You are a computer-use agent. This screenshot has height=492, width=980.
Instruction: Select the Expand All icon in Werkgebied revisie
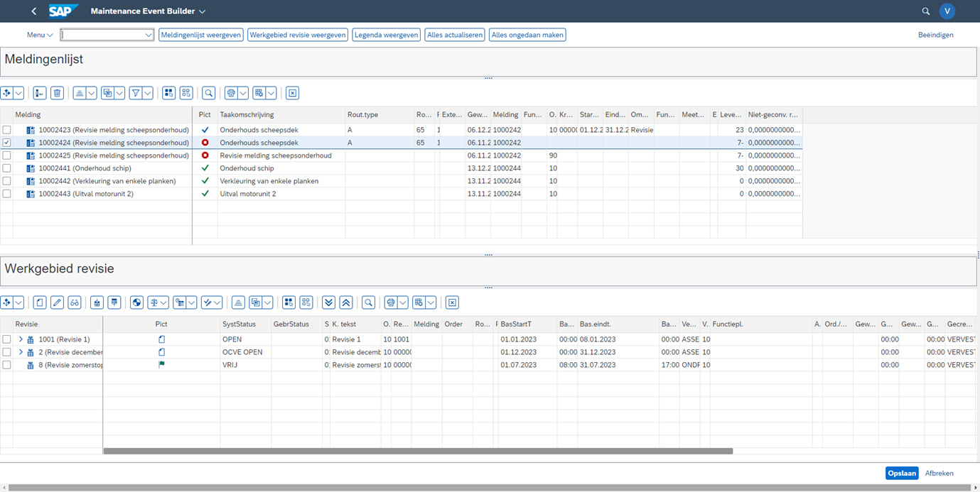(x=329, y=302)
